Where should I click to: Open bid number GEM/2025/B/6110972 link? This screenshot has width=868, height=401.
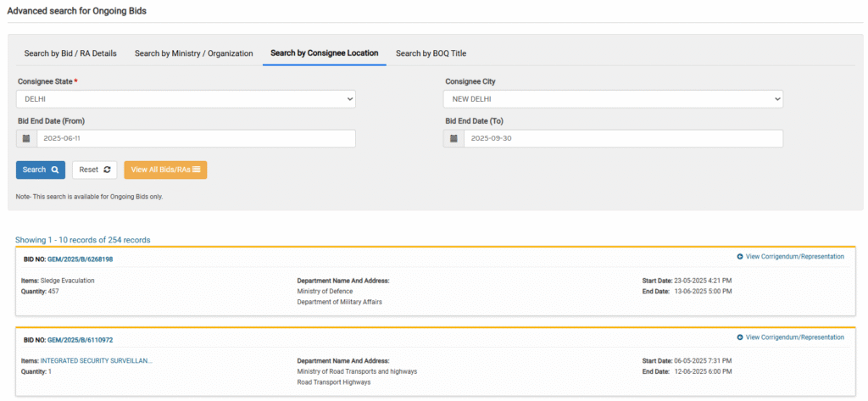[81, 340]
